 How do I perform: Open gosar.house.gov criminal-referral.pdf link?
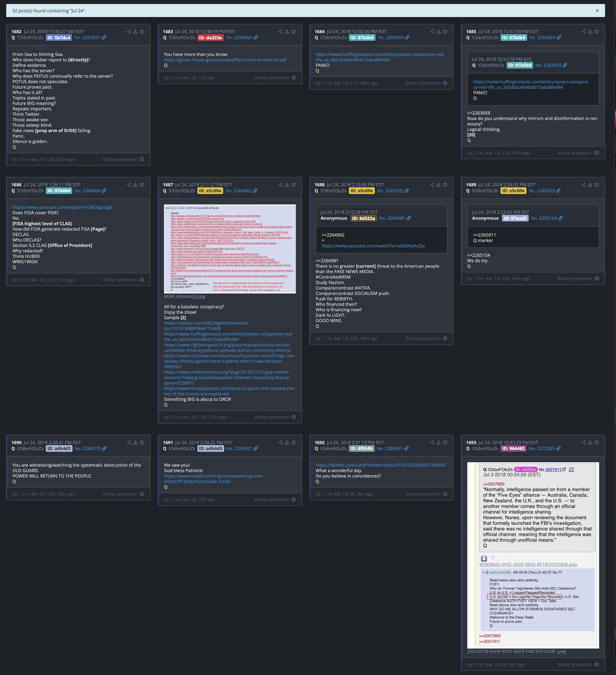pos(225,60)
